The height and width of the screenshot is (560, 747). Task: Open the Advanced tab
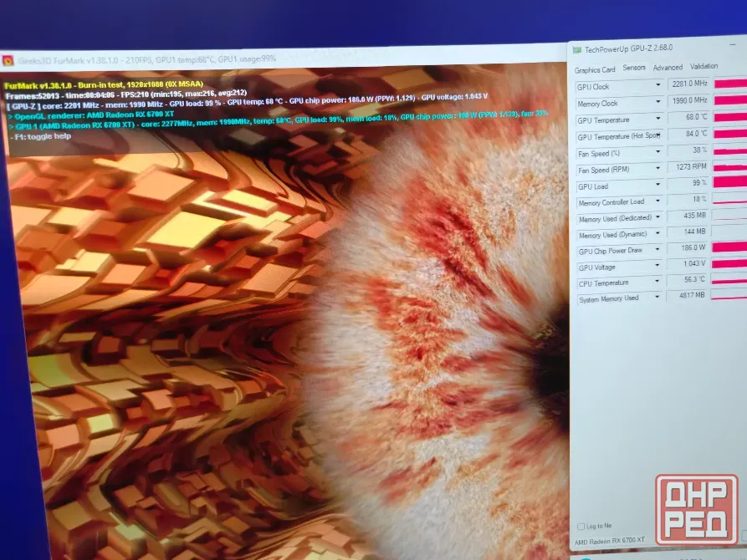668,68
